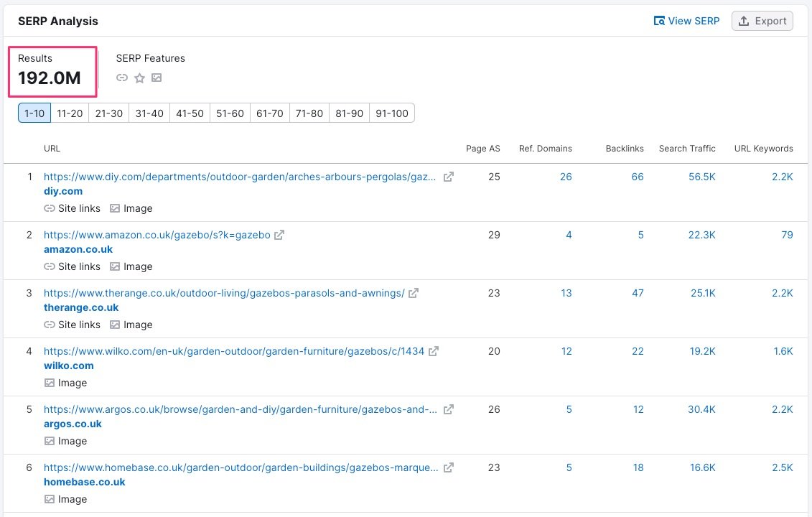The width and height of the screenshot is (812, 517).
Task: Open external link icon for homebase.co.uk URL
Action: [x=449, y=467]
